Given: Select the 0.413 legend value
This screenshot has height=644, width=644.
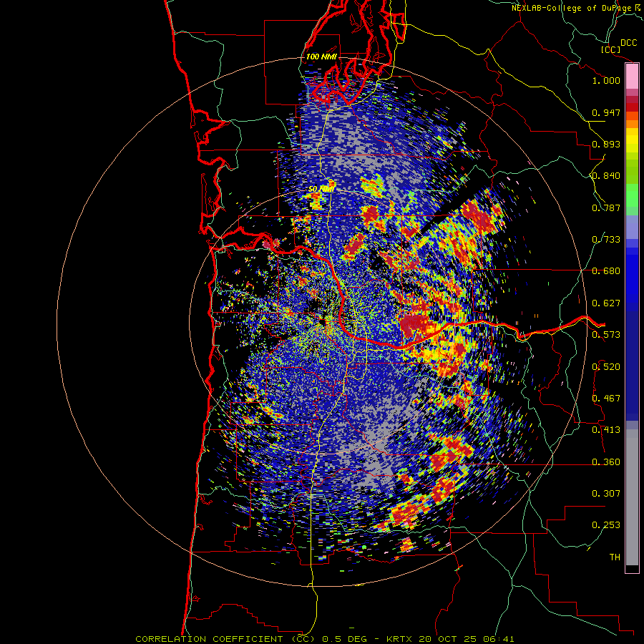Looking at the screenshot, I should (x=606, y=430).
